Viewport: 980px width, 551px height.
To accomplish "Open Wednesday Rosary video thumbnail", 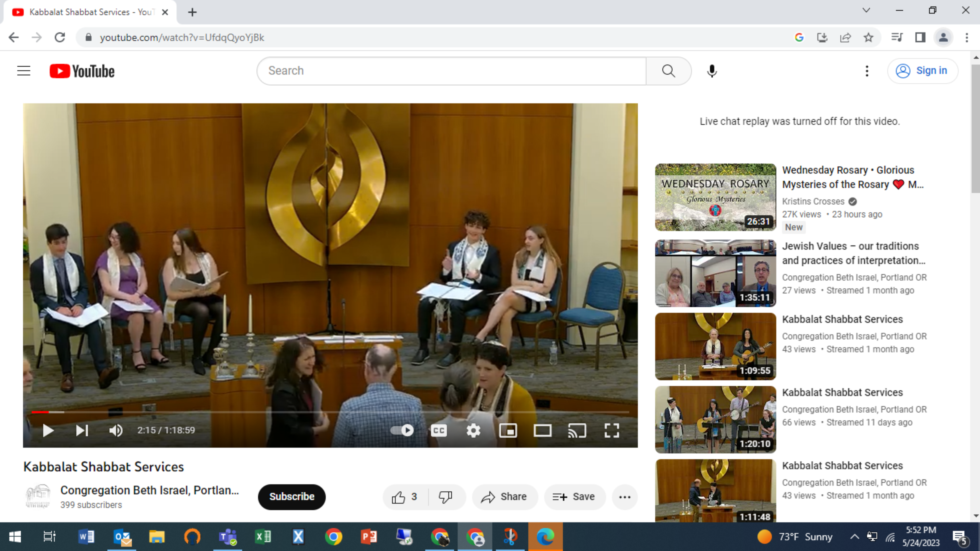I will 715,197.
